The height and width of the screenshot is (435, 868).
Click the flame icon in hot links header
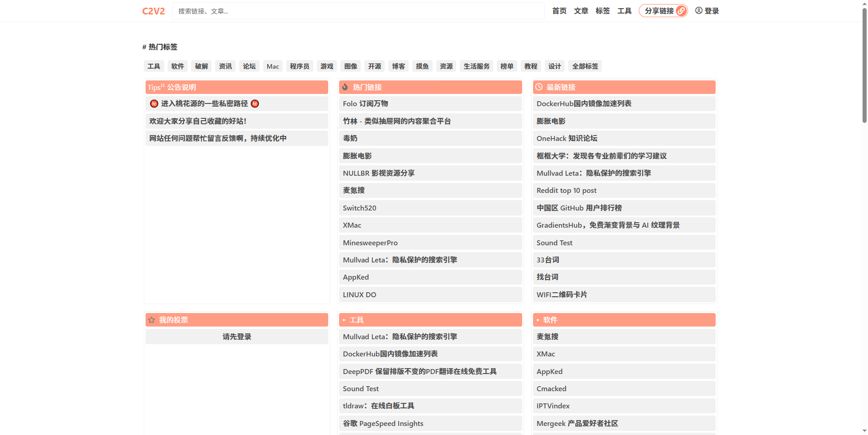345,87
